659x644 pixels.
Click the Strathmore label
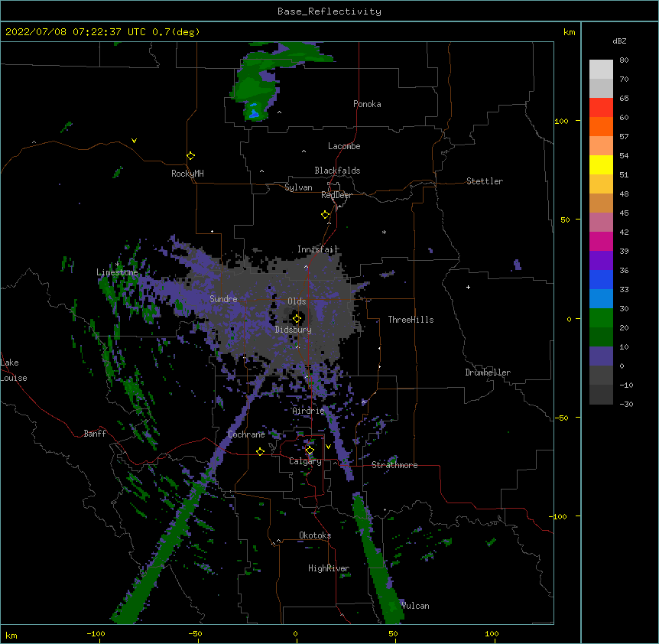[394, 465]
